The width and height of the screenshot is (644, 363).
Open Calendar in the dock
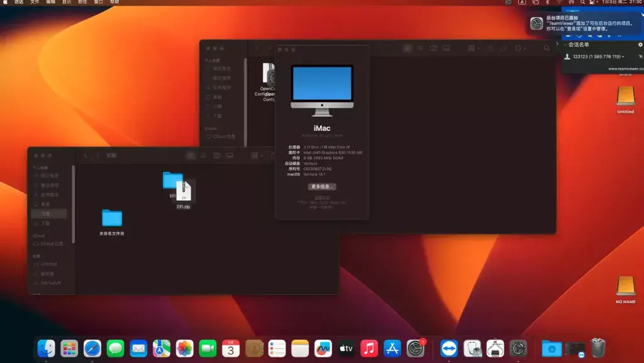pos(231,349)
